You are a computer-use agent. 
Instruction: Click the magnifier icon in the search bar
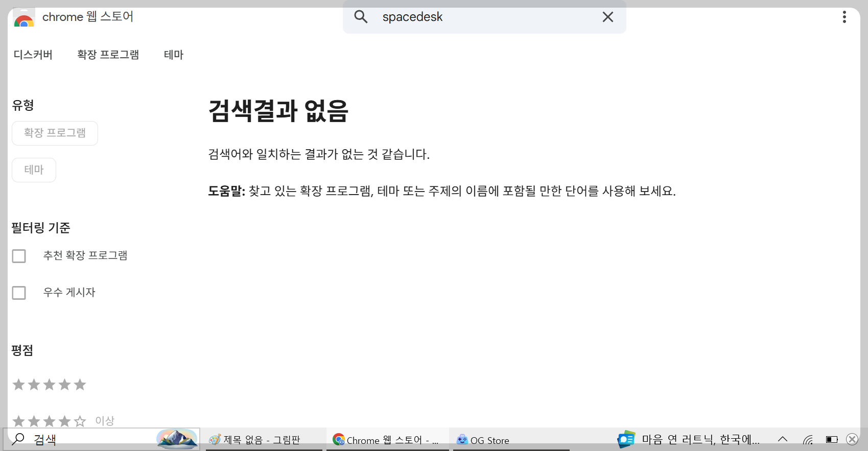coord(361,17)
